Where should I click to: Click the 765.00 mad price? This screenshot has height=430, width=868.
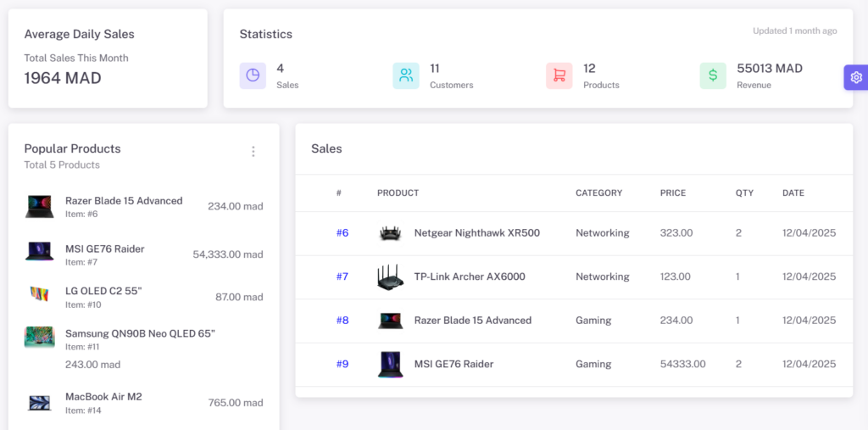(236, 403)
